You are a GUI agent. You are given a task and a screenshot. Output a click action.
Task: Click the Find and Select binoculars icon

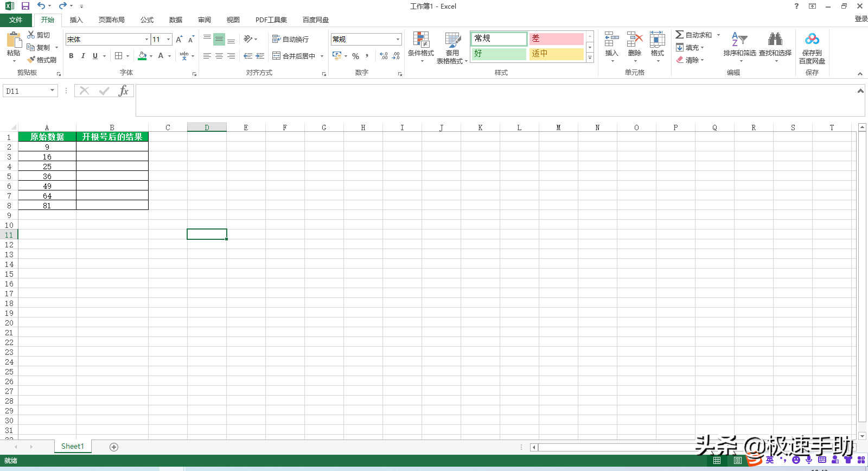pyautogui.click(x=775, y=40)
